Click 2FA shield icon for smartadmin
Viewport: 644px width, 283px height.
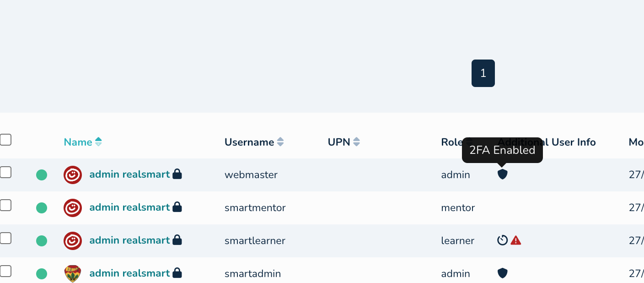coord(502,273)
